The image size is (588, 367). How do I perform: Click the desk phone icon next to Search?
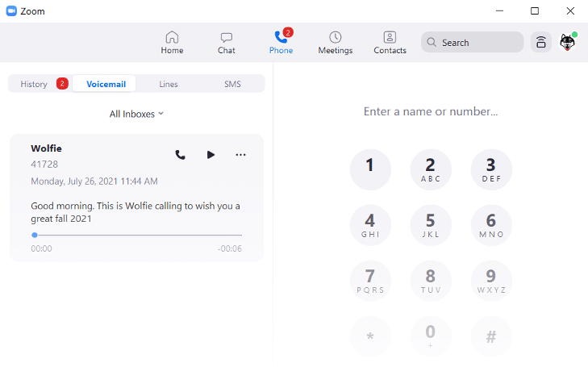540,42
